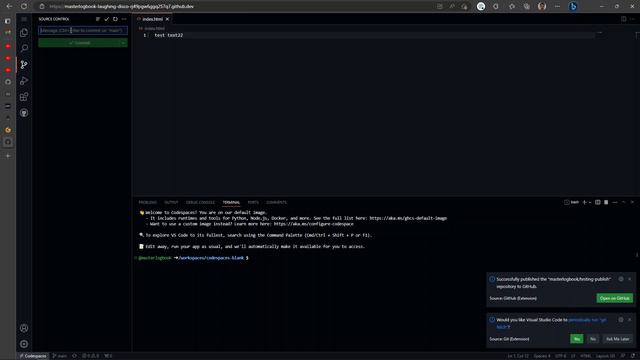Select the Source Control activity bar icon
Screen dimensions: 640x360
pyautogui.click(x=24, y=64)
